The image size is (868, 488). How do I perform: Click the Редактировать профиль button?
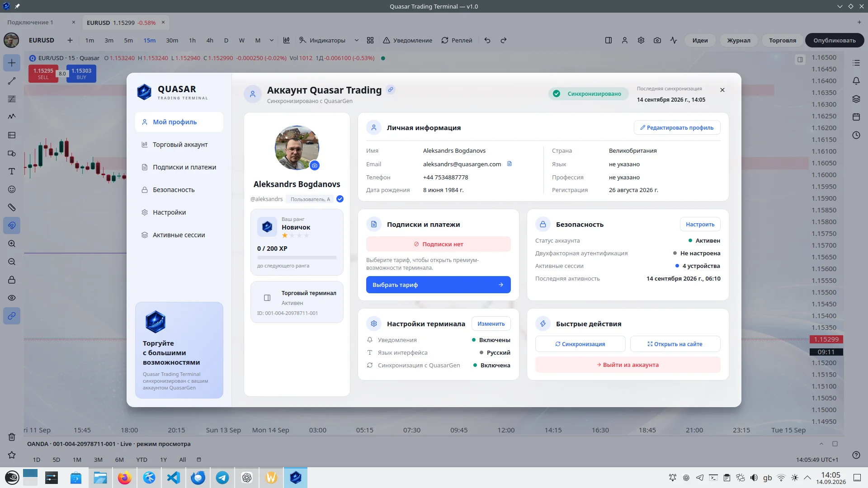pyautogui.click(x=677, y=128)
